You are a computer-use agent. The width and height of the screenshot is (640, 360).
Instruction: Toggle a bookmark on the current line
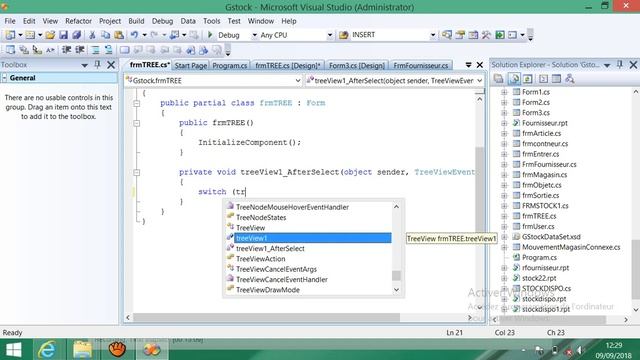tap(124, 50)
